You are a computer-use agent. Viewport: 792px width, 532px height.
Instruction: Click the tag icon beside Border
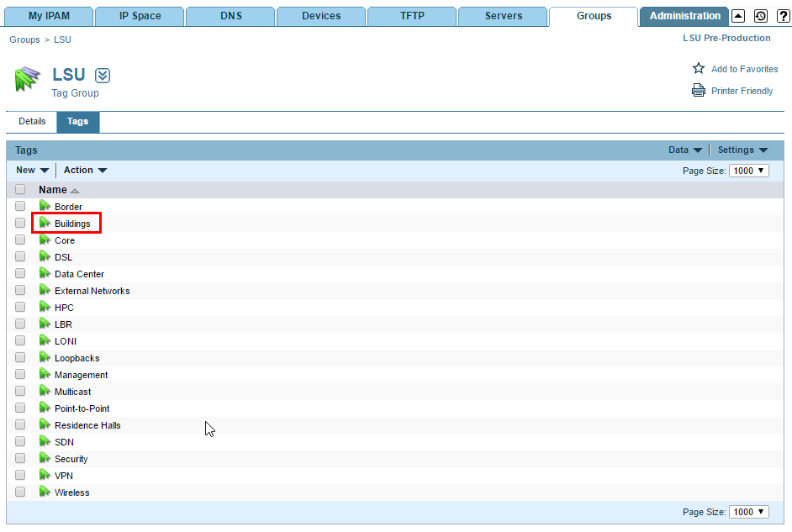[45, 206]
